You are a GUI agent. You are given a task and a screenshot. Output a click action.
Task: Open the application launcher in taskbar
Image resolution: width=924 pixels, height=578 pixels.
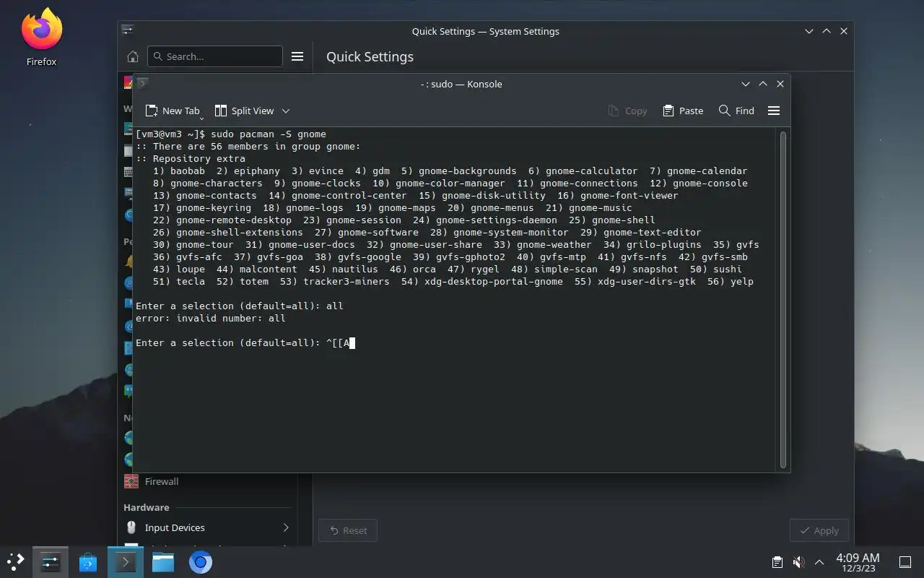click(16, 561)
